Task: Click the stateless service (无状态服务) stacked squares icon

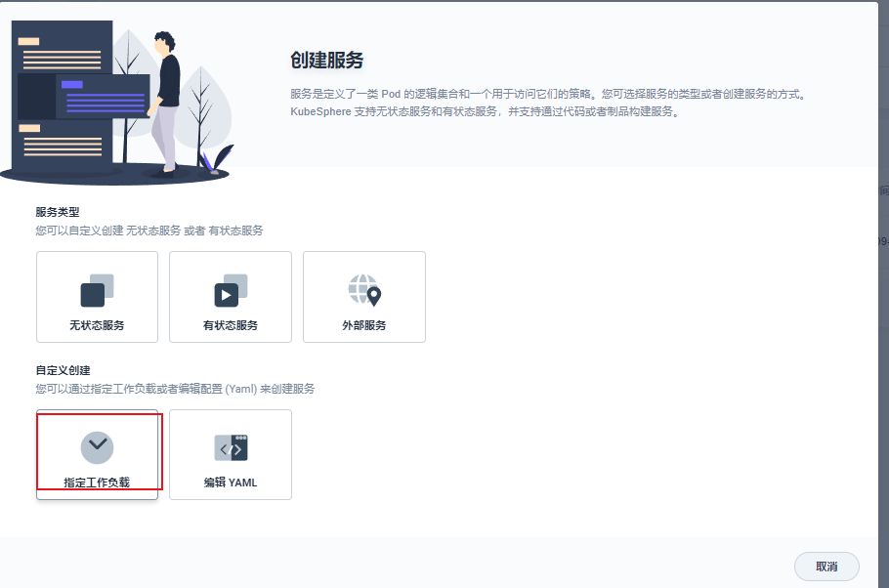Action: 97,290
